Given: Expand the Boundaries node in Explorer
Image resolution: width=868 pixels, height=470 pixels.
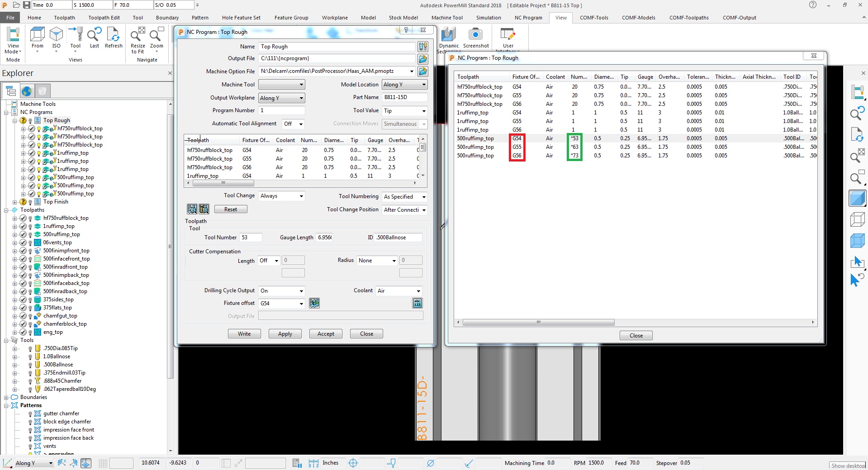Looking at the screenshot, I should click(6, 397).
